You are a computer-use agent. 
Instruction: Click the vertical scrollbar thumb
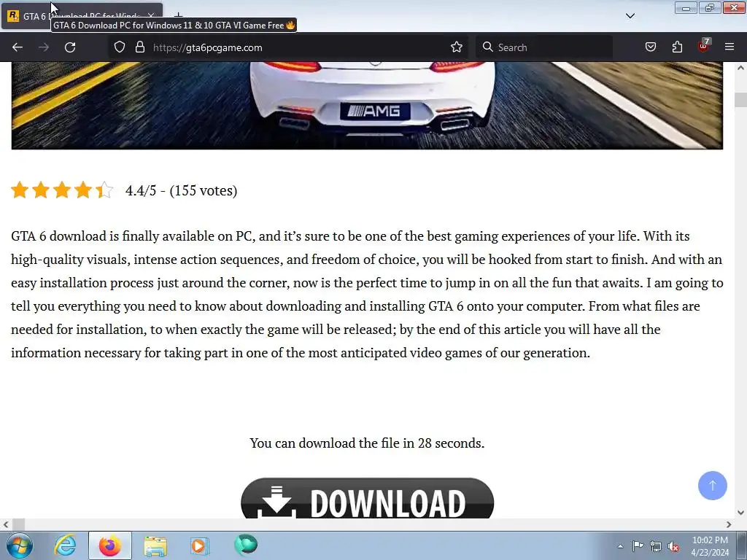(x=741, y=100)
